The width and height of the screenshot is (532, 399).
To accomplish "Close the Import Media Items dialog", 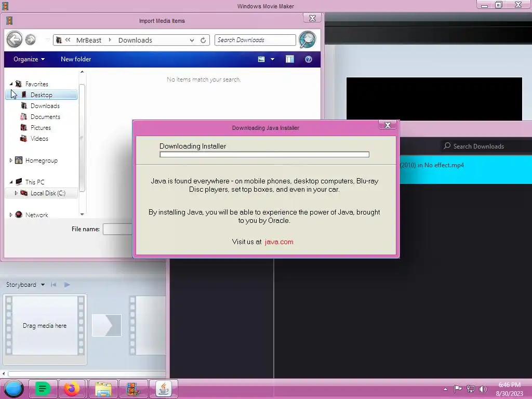I will click(x=312, y=18).
